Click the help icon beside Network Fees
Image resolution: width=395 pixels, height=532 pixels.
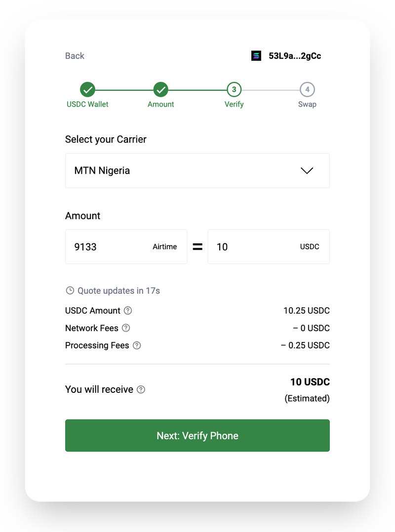coord(125,328)
